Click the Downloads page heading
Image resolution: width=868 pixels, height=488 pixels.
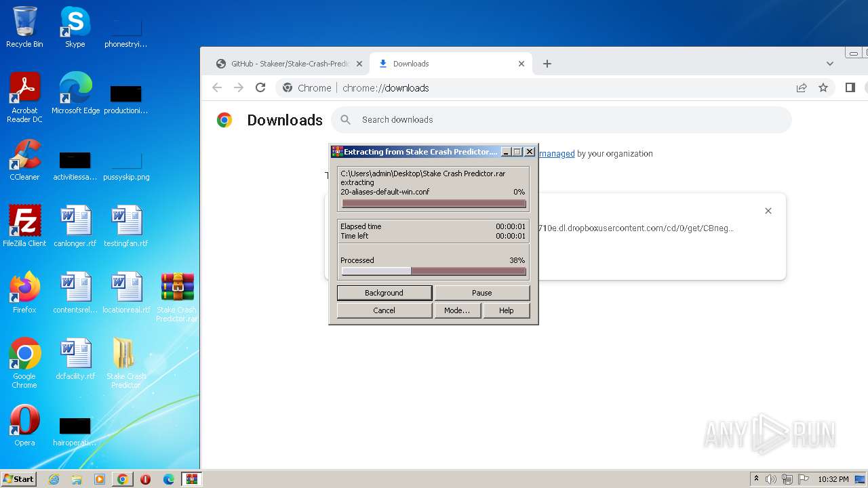point(285,120)
